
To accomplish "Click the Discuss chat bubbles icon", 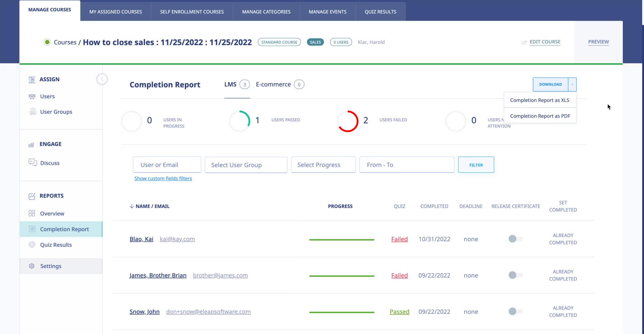I will [x=33, y=163].
